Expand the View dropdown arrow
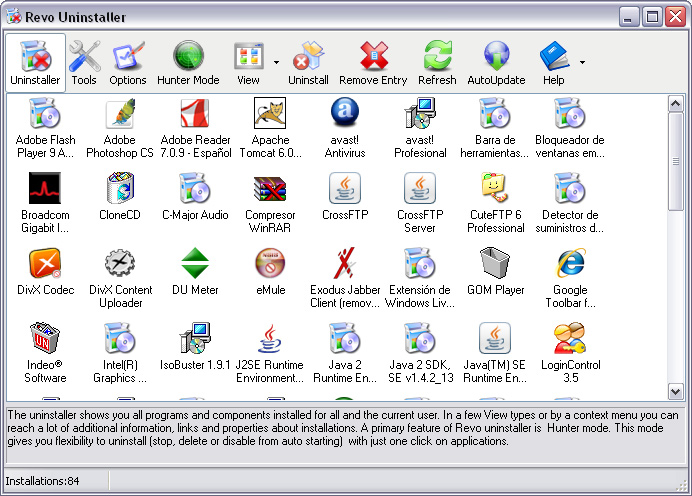 click(x=276, y=63)
